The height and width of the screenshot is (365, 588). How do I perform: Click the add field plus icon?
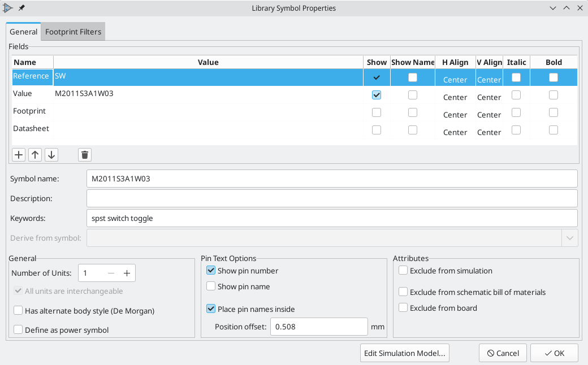click(x=19, y=155)
